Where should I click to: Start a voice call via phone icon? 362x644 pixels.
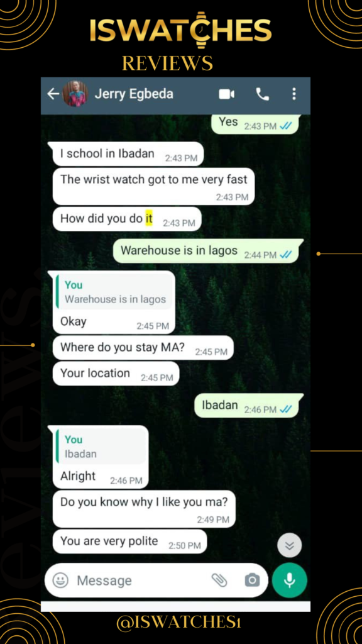(x=262, y=94)
